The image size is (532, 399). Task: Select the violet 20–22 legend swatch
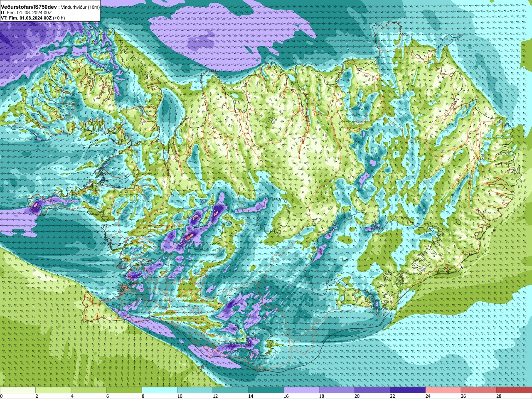[x=372, y=390]
